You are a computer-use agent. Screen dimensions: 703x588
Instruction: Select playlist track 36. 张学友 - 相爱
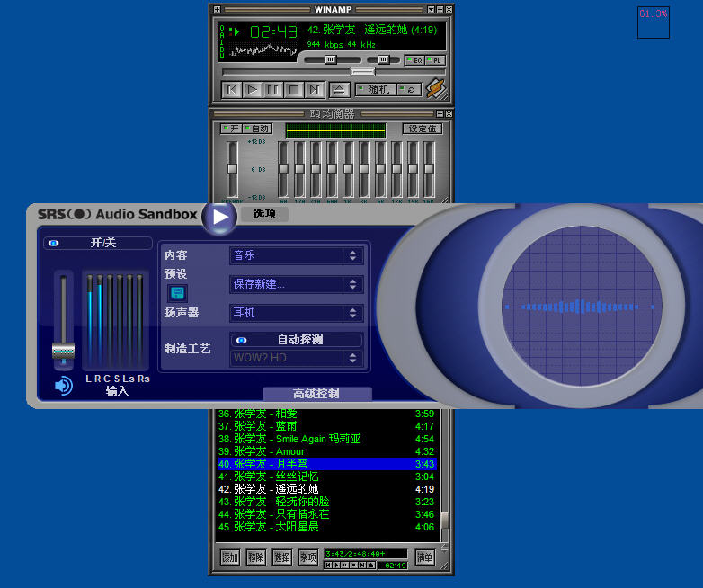point(326,414)
